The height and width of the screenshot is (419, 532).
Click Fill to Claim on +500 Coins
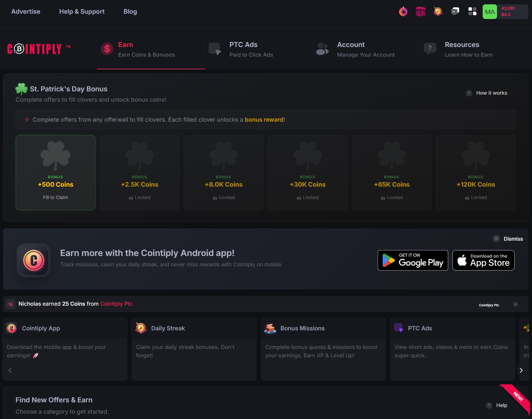[55, 198]
